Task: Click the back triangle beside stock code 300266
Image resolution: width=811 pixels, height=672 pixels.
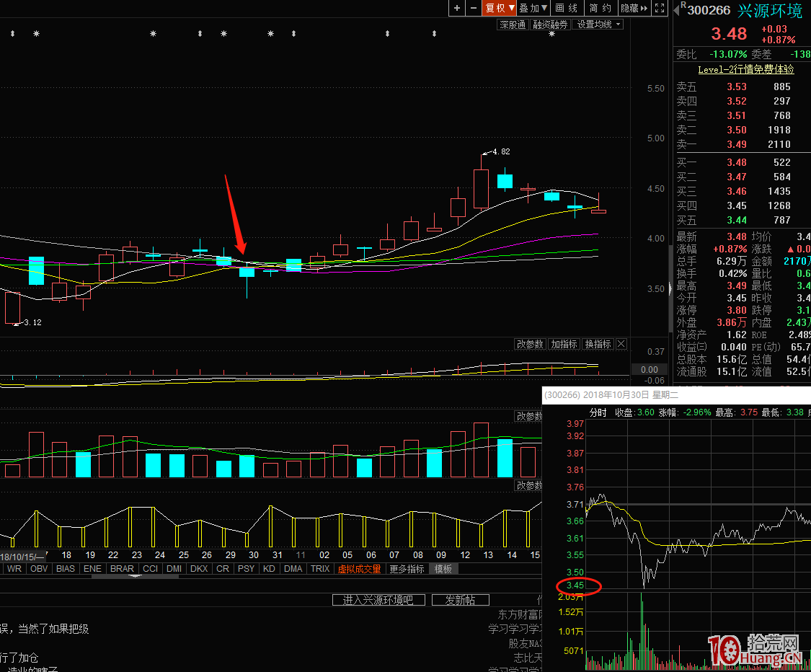Action: pyautogui.click(x=678, y=11)
